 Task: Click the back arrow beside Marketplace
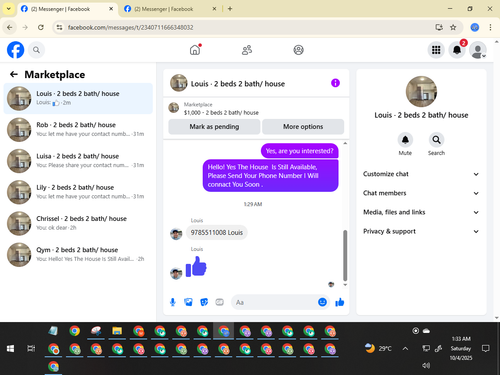point(14,74)
